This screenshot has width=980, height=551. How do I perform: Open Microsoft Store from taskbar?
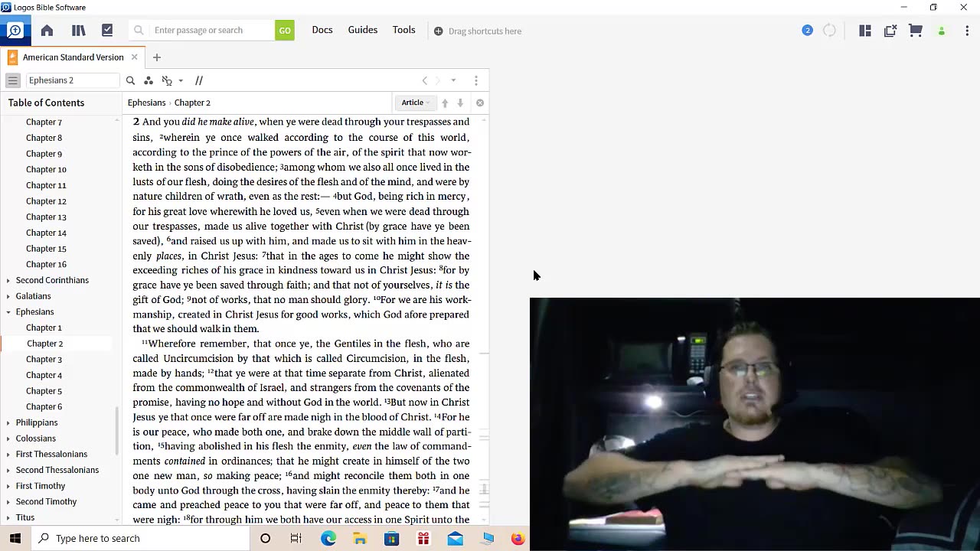click(392, 538)
